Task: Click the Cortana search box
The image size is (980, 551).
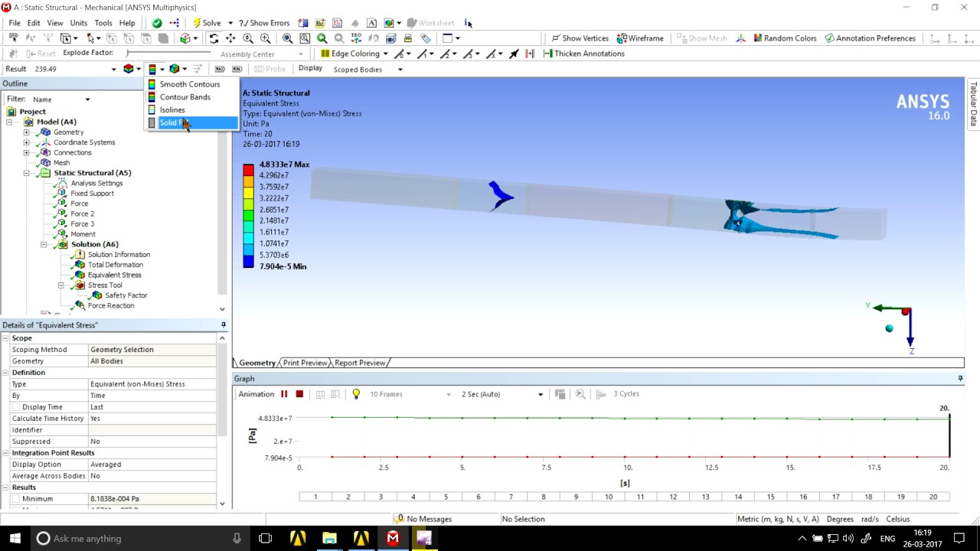Action: pos(141,538)
